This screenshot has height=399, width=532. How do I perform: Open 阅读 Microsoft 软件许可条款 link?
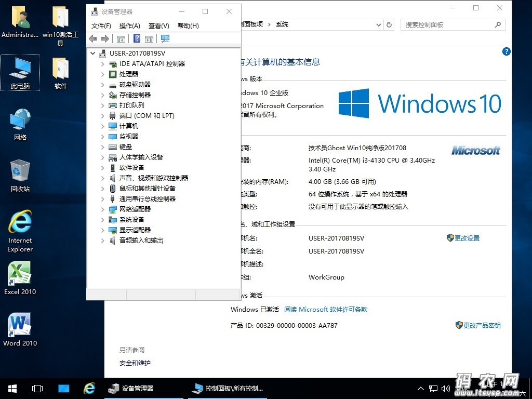(x=326, y=310)
